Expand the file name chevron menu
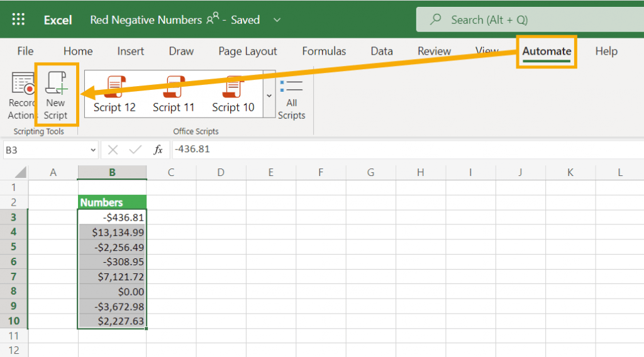The width and height of the screenshot is (644, 357). coord(277,19)
